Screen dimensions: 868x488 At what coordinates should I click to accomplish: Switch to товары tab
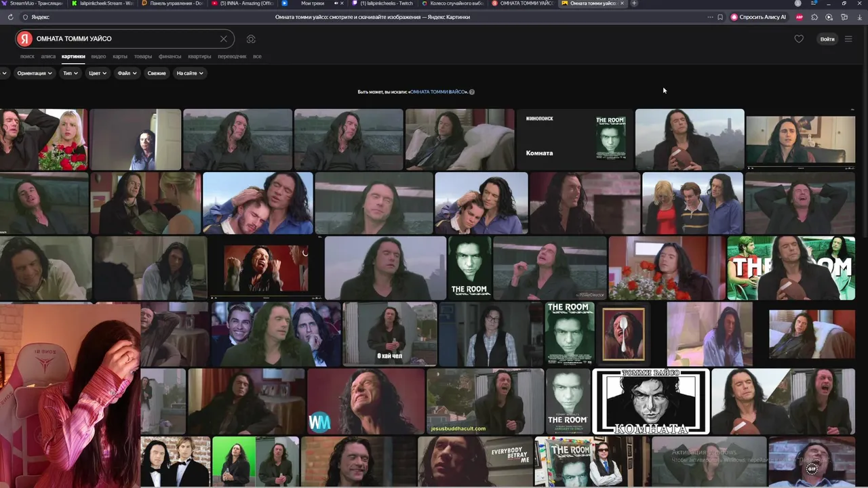[x=143, y=56]
